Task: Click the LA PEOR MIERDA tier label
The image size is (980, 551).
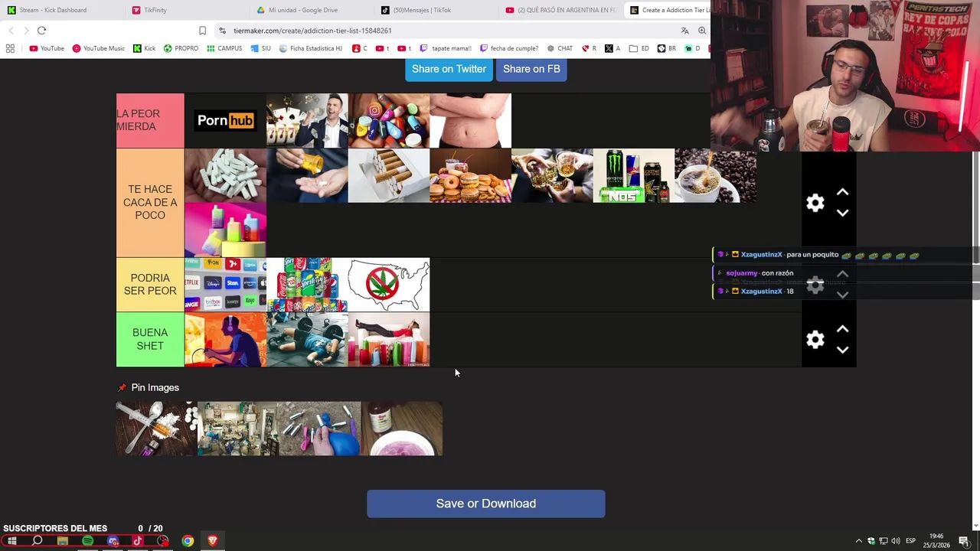Action: point(150,121)
